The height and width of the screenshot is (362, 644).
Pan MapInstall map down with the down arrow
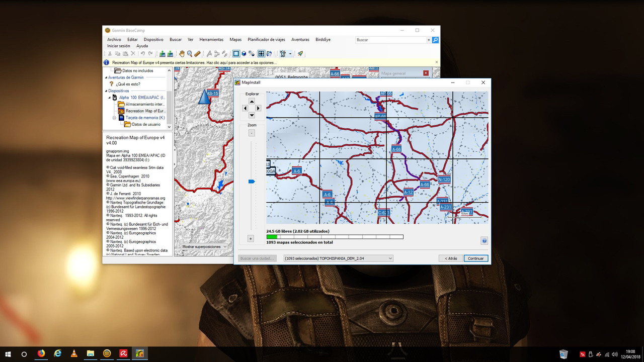(252, 115)
